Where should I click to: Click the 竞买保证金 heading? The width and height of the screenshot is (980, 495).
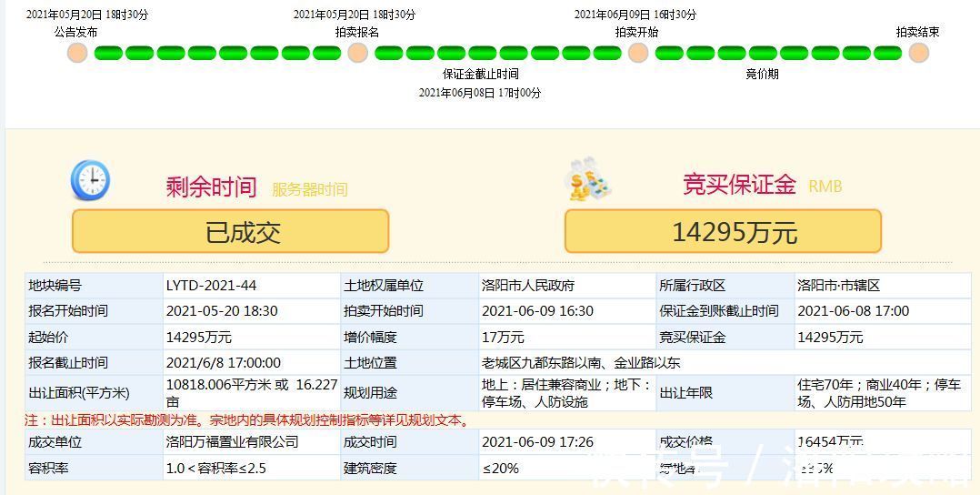[x=739, y=184]
